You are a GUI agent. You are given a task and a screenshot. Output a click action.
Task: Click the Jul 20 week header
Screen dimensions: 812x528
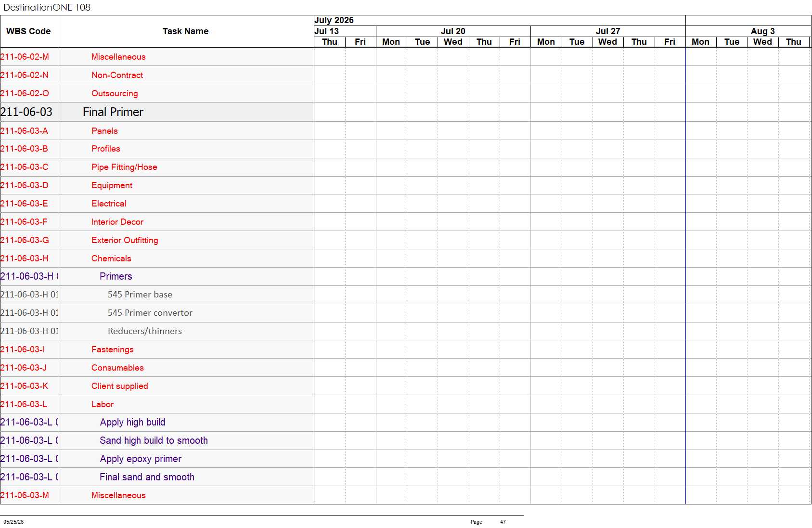click(453, 31)
